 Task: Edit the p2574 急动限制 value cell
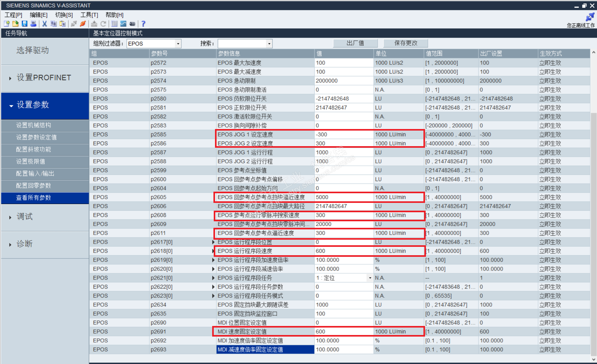(344, 81)
